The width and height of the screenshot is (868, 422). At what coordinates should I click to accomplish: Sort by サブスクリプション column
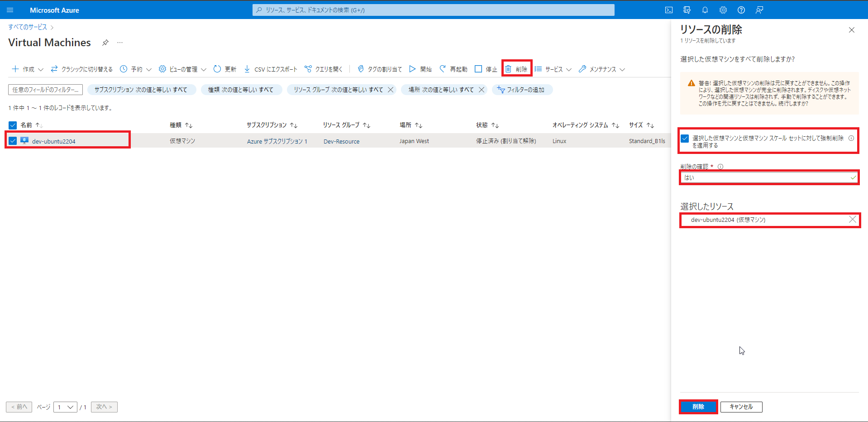(x=272, y=125)
